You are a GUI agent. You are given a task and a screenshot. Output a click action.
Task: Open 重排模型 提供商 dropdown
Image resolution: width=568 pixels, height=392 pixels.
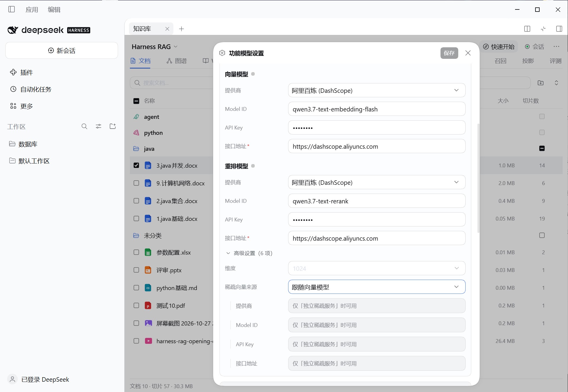[377, 182]
